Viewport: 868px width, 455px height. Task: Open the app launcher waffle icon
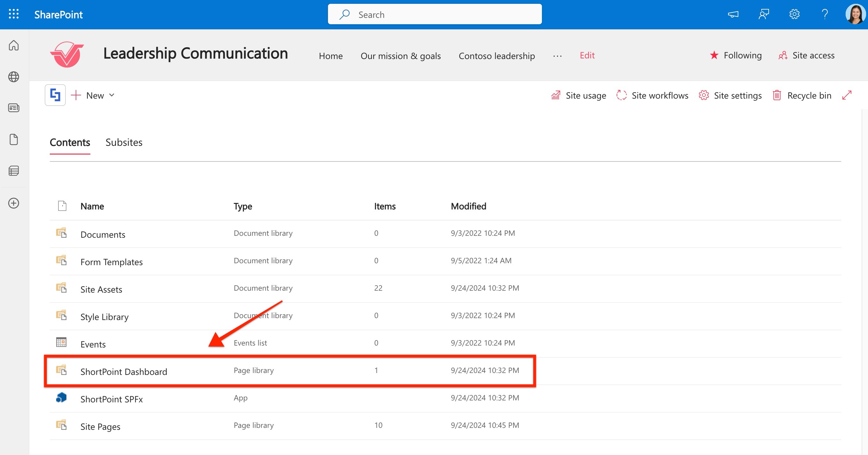[13, 14]
